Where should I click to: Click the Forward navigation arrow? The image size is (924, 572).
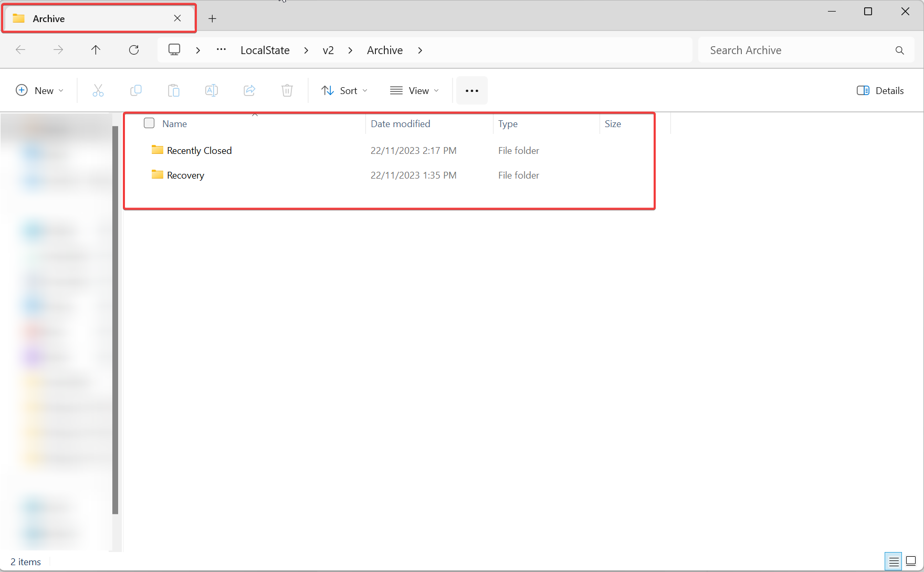click(58, 50)
